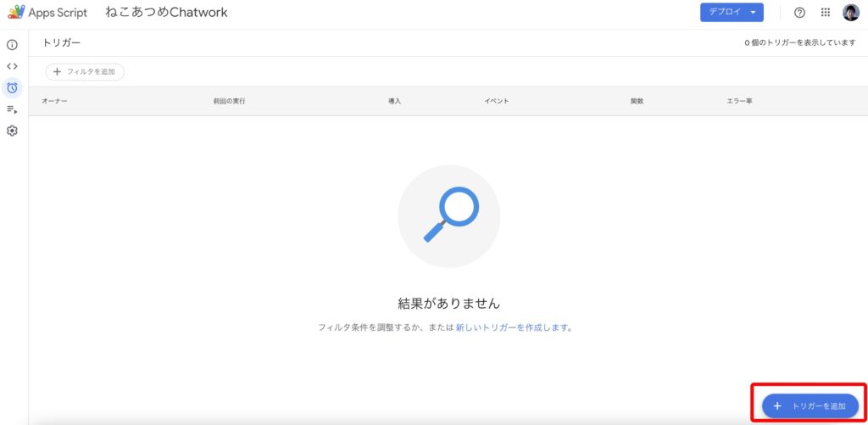
Task: Open Project Settings gear icon
Action: 12,131
